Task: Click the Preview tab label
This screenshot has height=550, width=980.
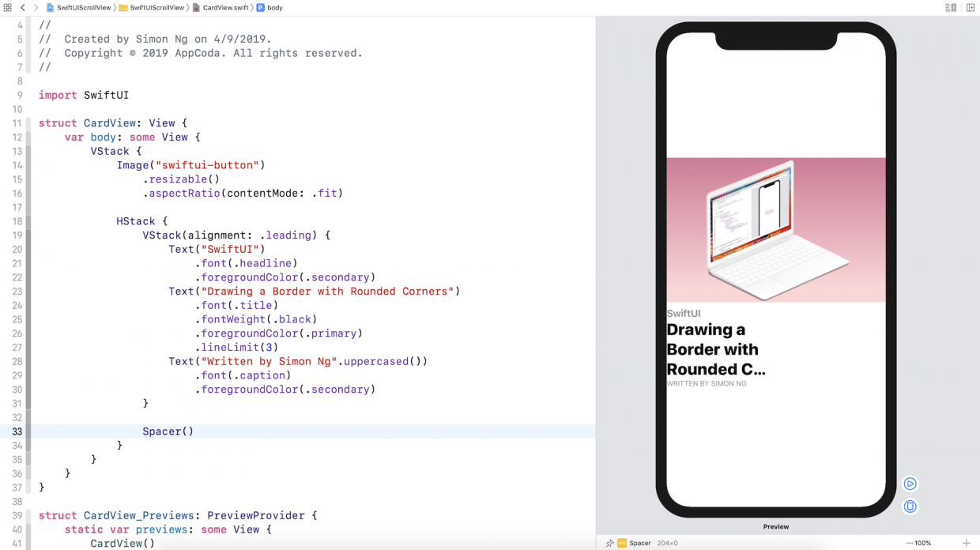Action: (x=775, y=526)
